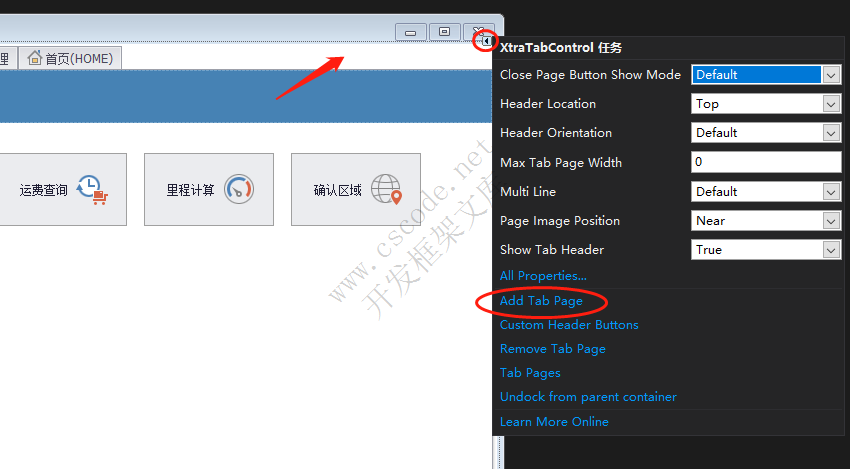This screenshot has height=469, width=850.
Task: Click the house icon on HOME tab
Action: (35, 57)
